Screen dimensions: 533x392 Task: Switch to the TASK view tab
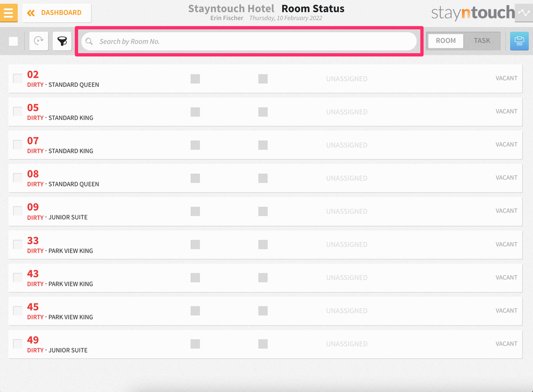tap(481, 41)
